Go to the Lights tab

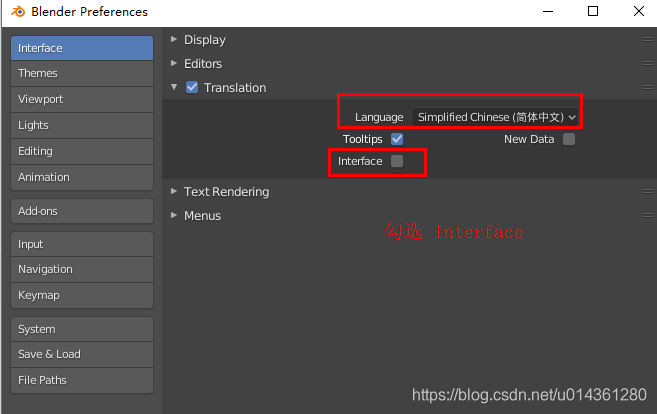82,125
